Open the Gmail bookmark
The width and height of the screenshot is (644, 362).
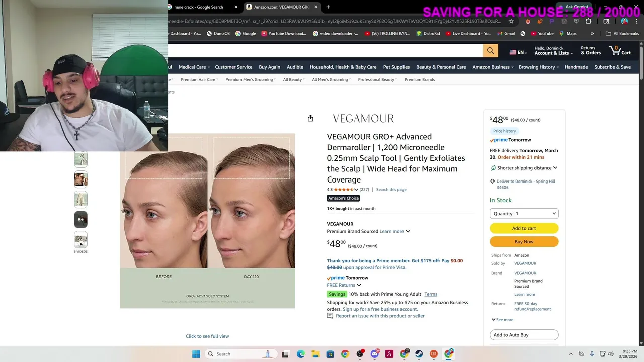pos(506,34)
